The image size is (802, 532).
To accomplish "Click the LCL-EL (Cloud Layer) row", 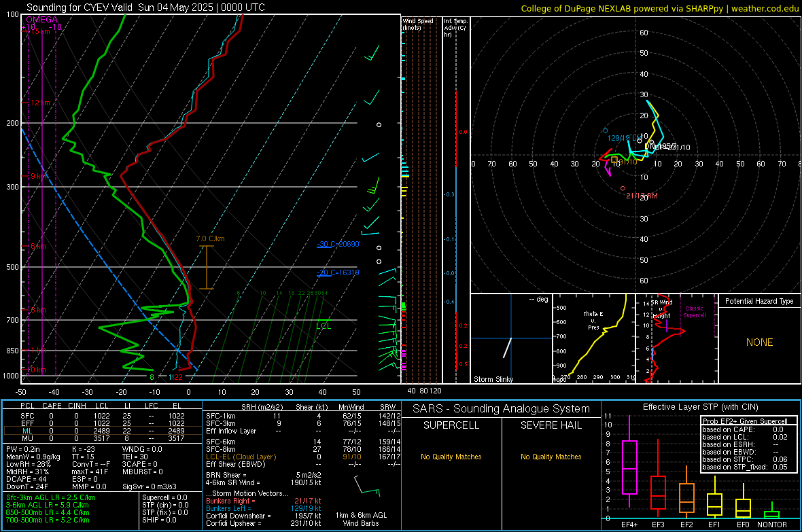I will click(303, 457).
